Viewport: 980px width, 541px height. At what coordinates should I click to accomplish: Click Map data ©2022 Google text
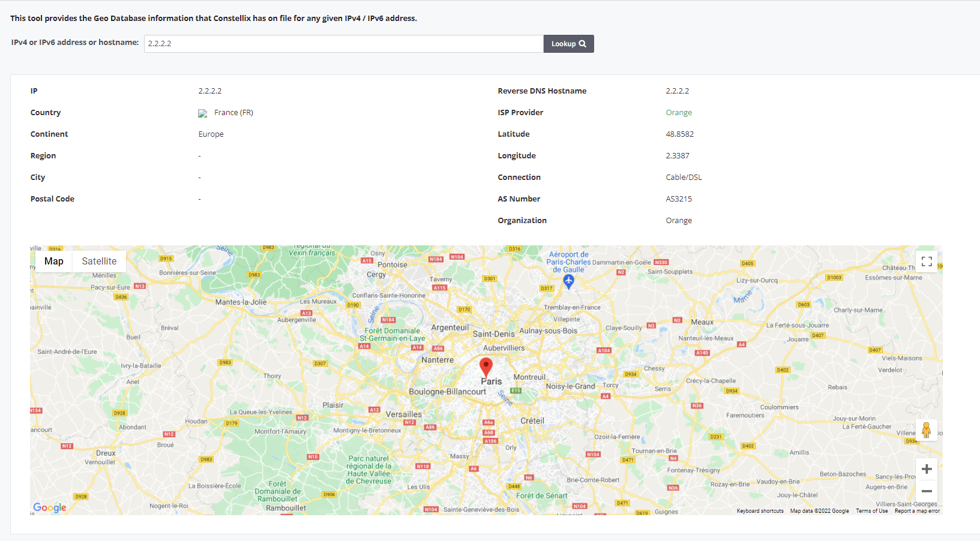pyautogui.click(x=819, y=511)
